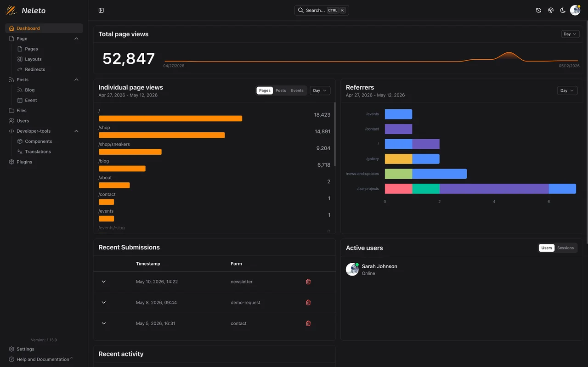Click the demo-request form cell
The width and height of the screenshot is (588, 367).
pos(245,302)
